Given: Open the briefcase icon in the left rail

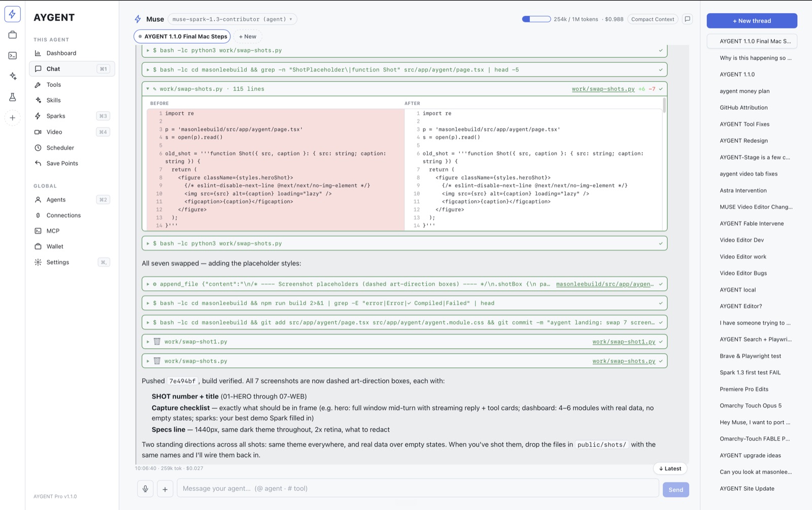Looking at the screenshot, I should 13,35.
